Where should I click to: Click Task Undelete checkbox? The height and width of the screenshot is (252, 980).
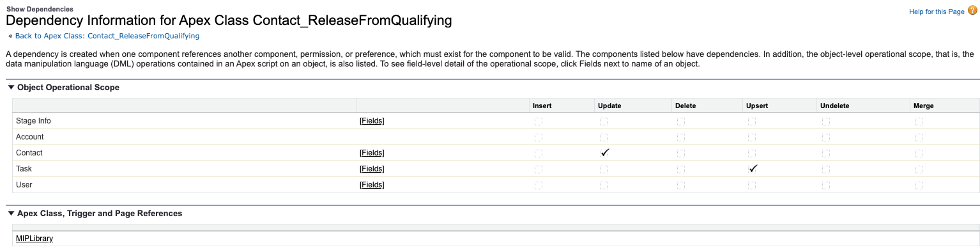(x=825, y=169)
